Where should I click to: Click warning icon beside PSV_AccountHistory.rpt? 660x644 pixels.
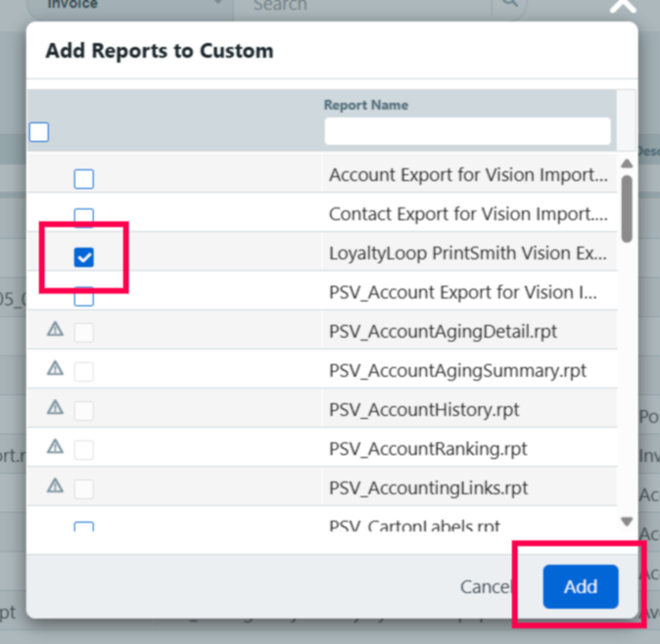click(56, 407)
